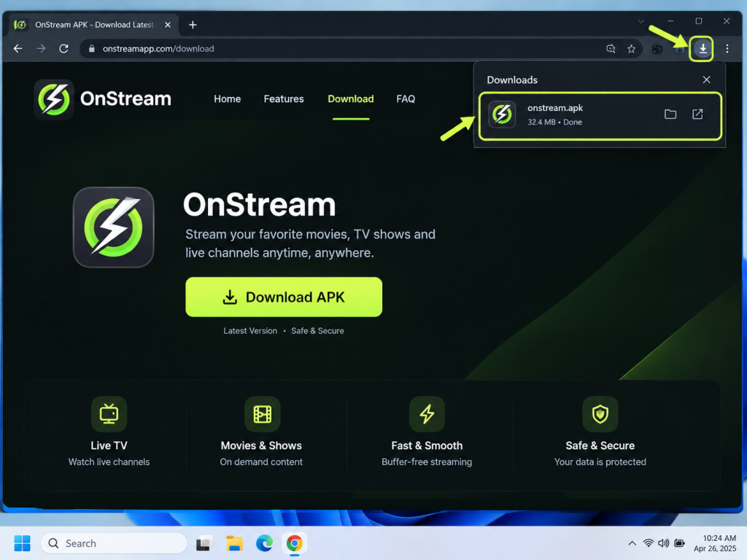Reload the OnStream download page
747x560 pixels.
pos(64,49)
